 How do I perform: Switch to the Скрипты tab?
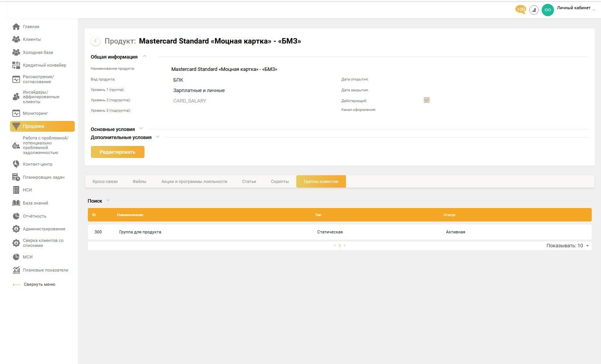(280, 181)
